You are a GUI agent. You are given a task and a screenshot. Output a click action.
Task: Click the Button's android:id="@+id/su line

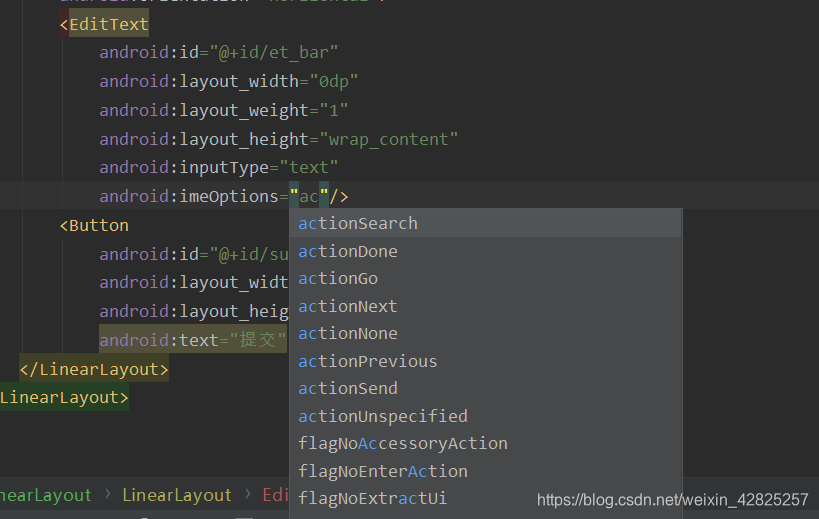click(x=194, y=254)
